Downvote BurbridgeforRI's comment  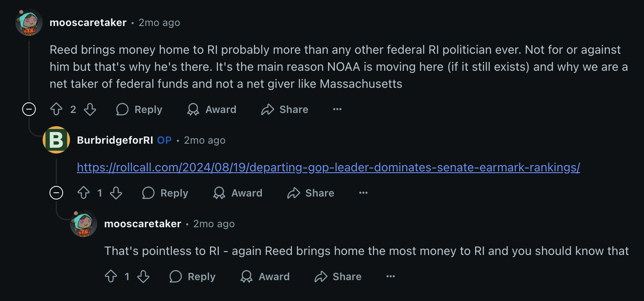tap(116, 193)
